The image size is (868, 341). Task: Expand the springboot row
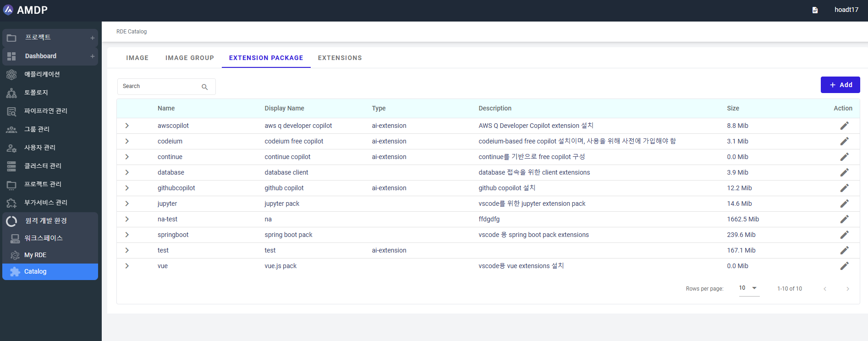127,235
